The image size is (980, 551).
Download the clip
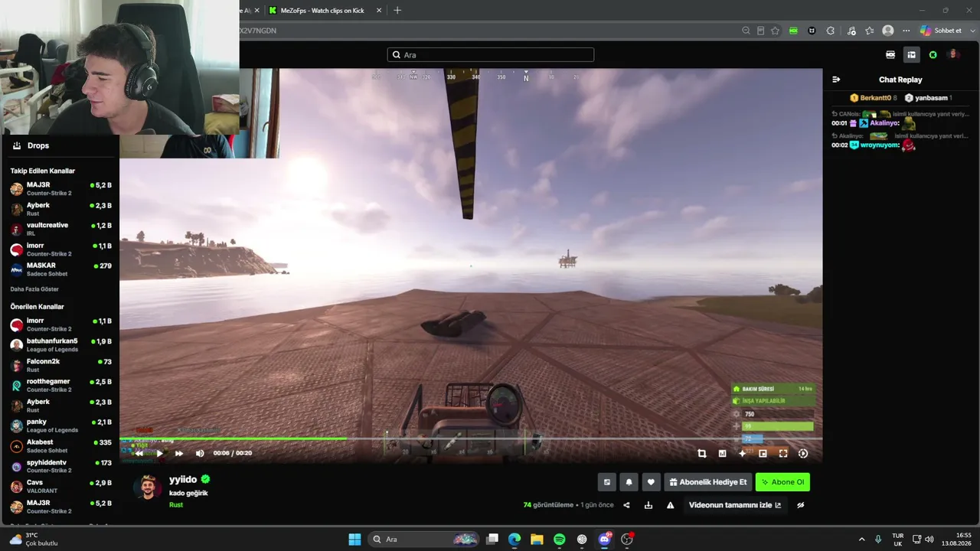[648, 505]
